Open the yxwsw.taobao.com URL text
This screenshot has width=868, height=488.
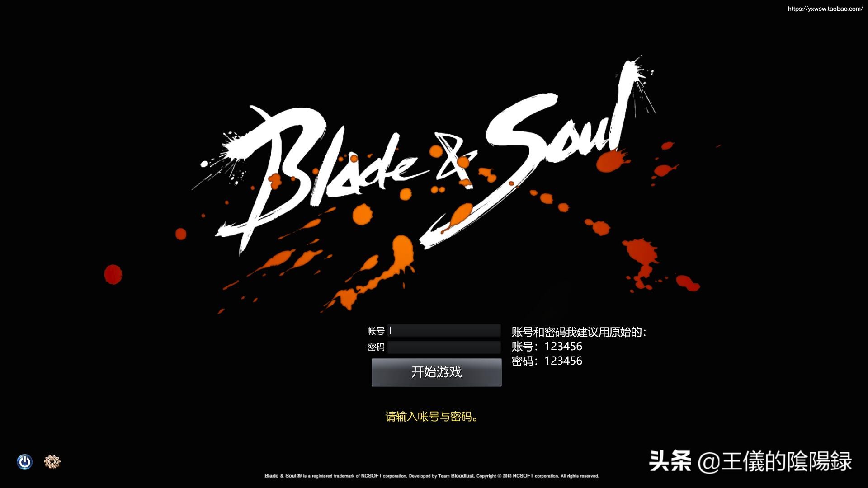(x=825, y=9)
